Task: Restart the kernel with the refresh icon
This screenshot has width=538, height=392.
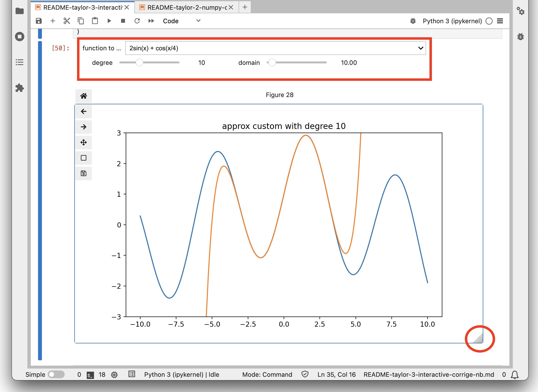Action: click(137, 21)
